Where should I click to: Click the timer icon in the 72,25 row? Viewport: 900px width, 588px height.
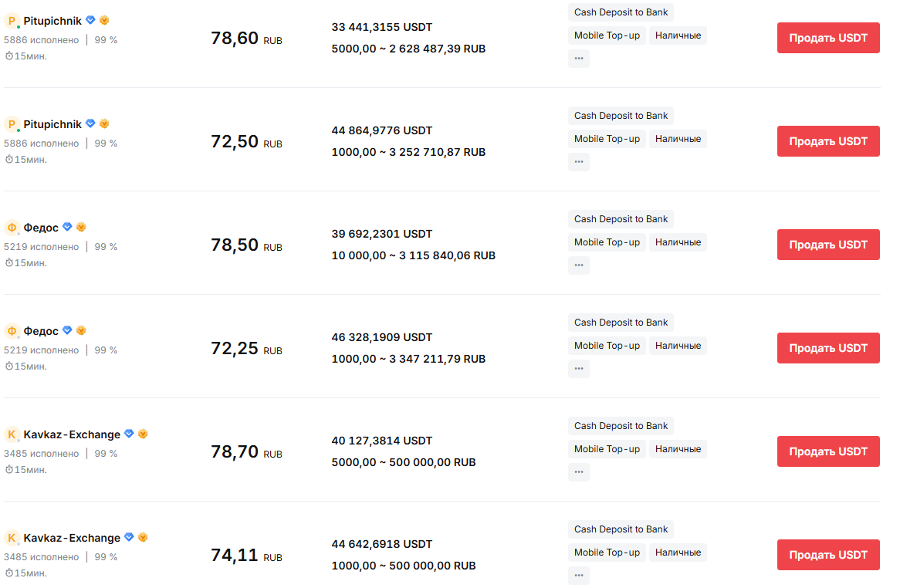tap(9, 367)
